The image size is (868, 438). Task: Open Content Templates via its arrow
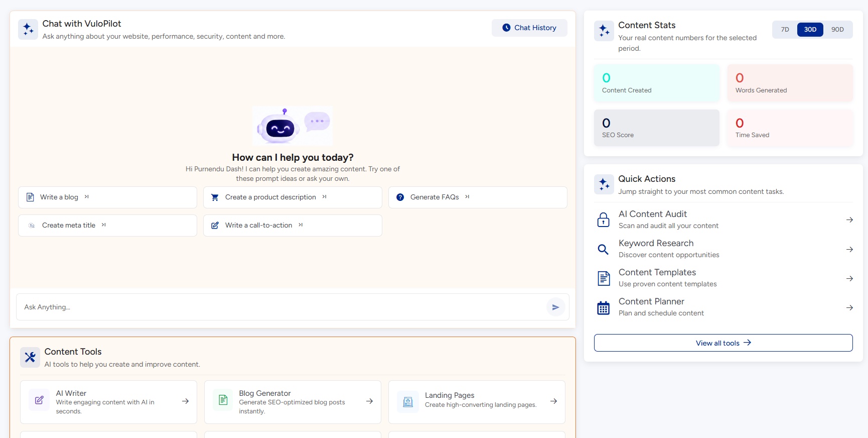[x=849, y=278]
